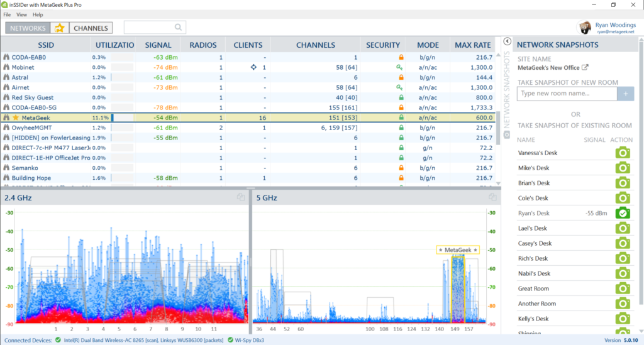The image size is (644, 345).
Task: Click the search magnifier icon
Action: pos(178,28)
